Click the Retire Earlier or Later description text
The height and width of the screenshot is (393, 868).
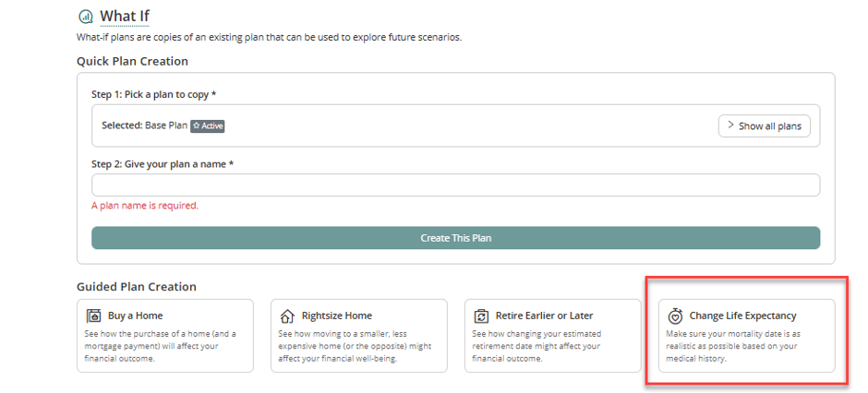point(536,346)
